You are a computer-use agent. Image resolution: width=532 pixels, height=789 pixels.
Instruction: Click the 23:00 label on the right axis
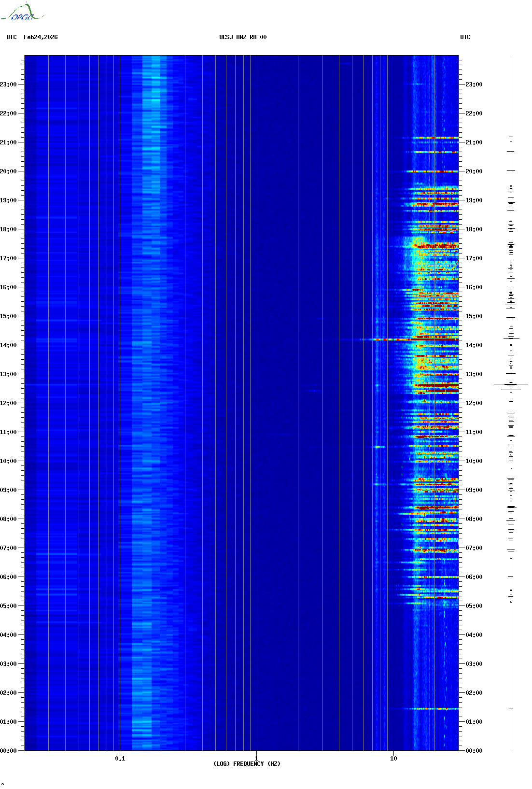pos(474,85)
